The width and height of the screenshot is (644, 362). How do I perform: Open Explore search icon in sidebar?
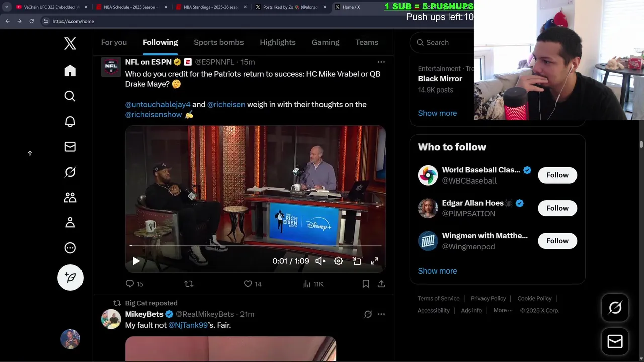[x=70, y=96]
